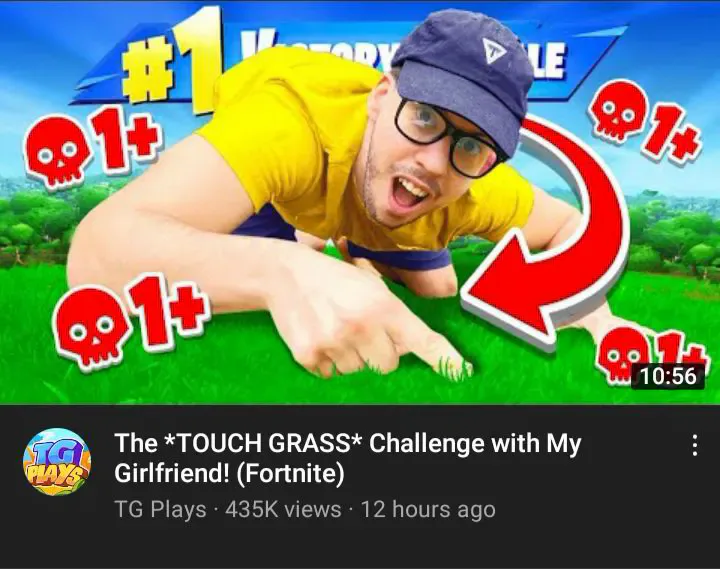Click the 435K views label
Image resolution: width=720 pixels, height=569 pixels.
pos(283,510)
